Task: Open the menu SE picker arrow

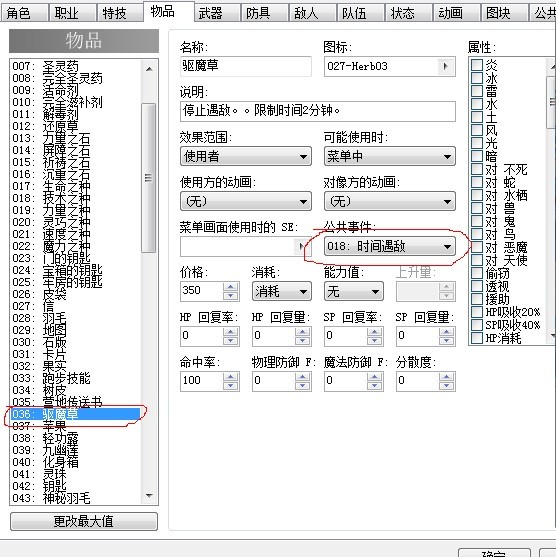Action: (301, 246)
